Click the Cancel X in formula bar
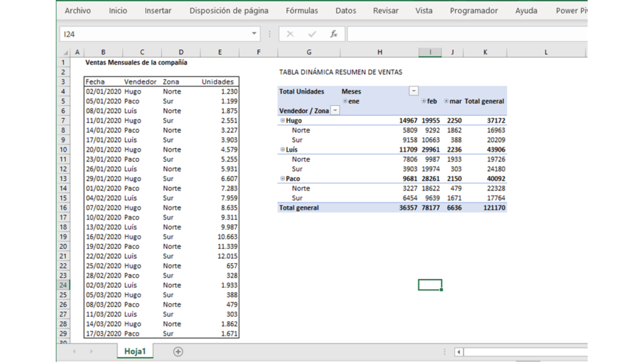Image resolution: width=644 pixels, height=362 pixels. 290,33
